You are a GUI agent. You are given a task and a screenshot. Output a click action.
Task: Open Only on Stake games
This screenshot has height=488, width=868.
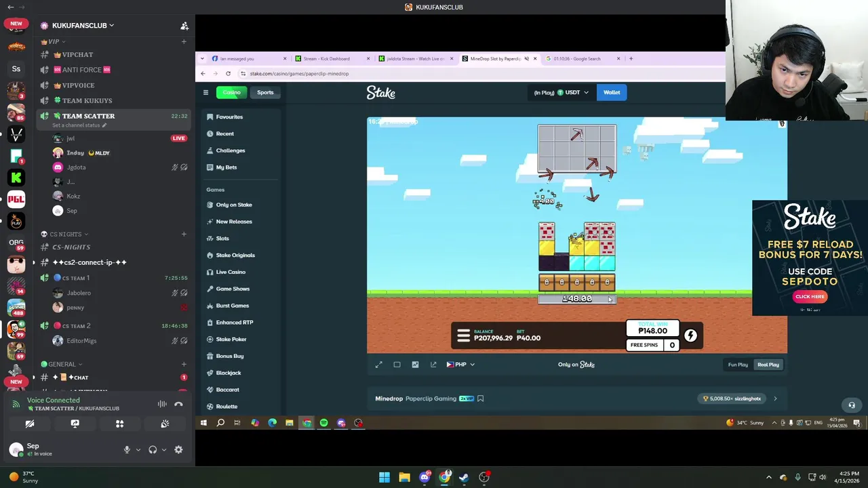point(241,205)
